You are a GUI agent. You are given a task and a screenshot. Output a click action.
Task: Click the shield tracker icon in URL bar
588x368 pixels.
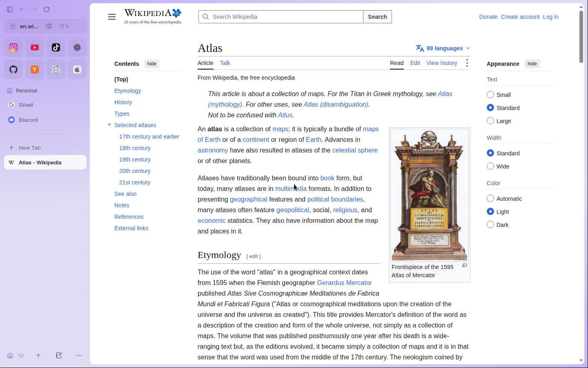(64, 26)
